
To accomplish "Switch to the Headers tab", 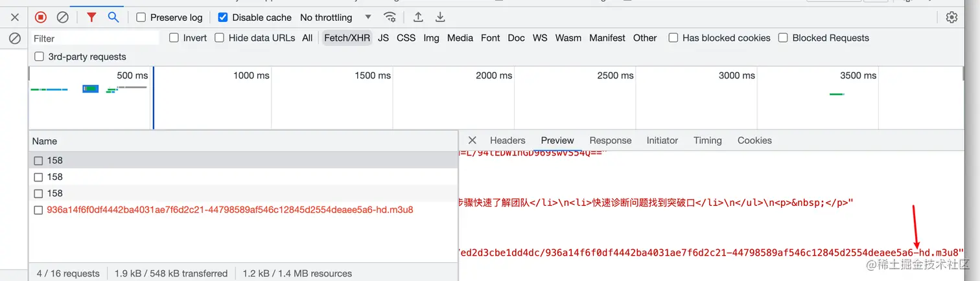I will tap(507, 140).
